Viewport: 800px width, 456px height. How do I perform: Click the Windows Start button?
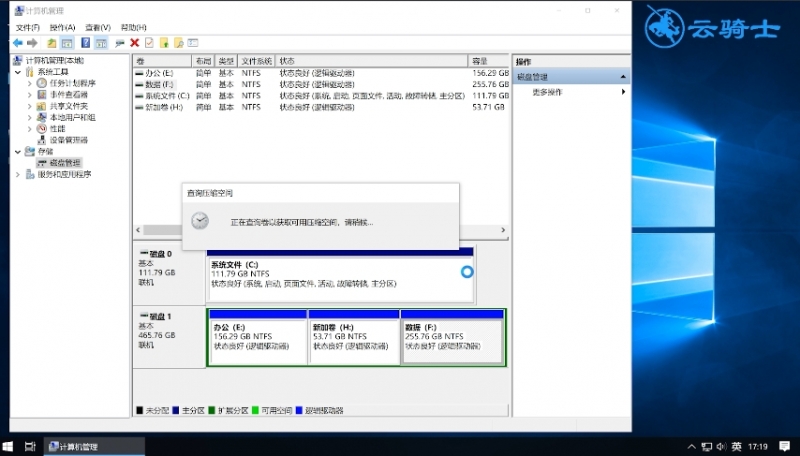8,446
